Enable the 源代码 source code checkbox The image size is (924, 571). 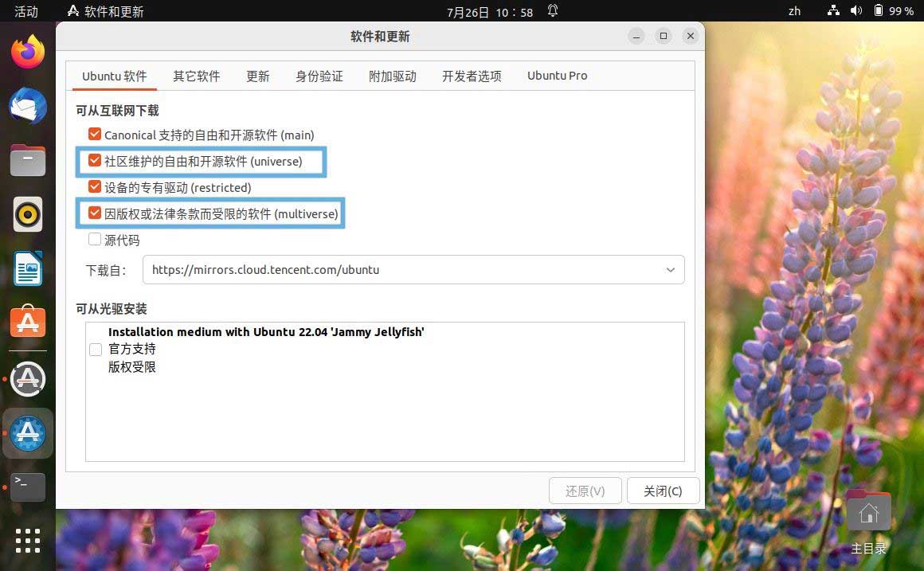click(x=94, y=239)
